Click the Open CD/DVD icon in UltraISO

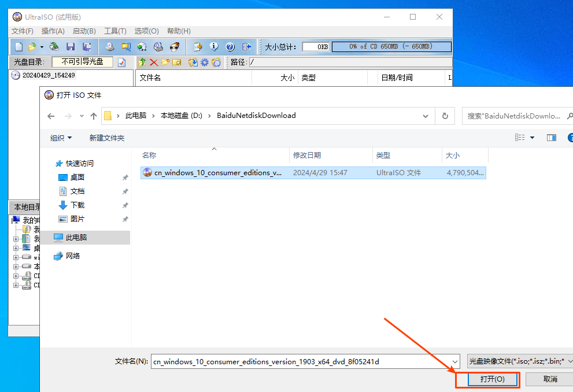pyautogui.click(x=54, y=47)
